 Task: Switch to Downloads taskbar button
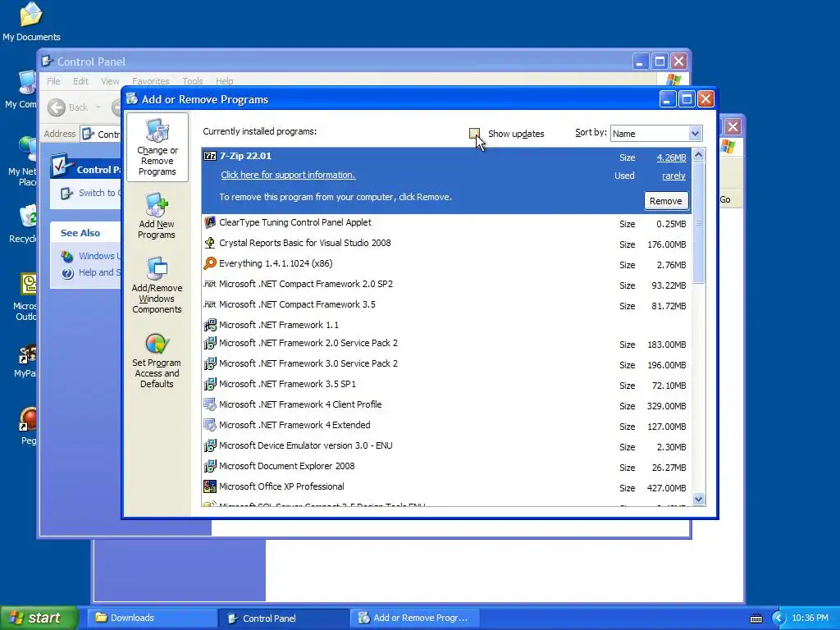tap(153, 618)
